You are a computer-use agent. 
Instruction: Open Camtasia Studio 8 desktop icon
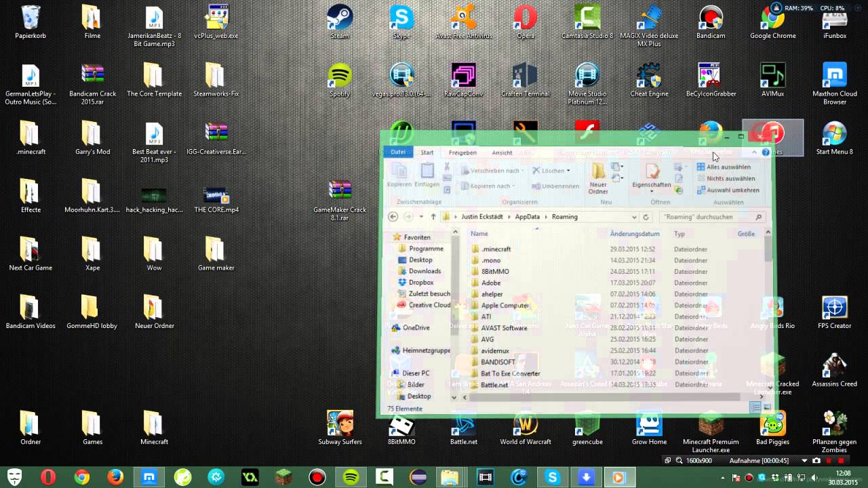click(x=587, y=22)
